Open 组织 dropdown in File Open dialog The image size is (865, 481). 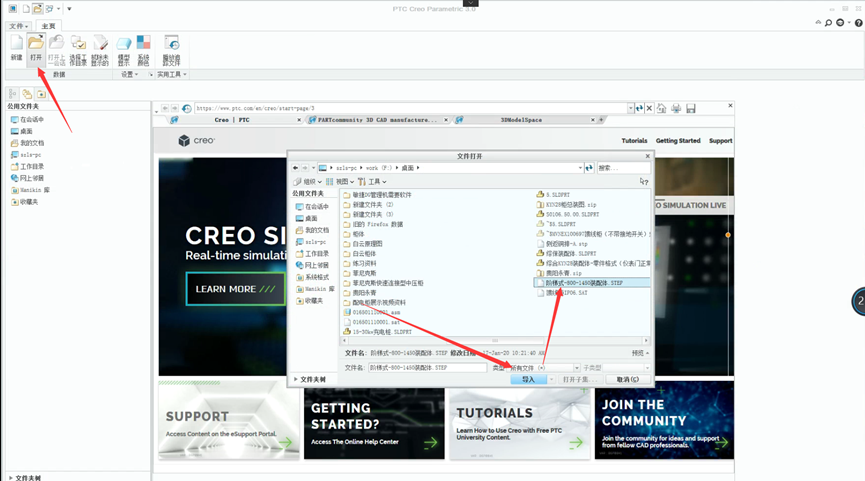pos(308,181)
